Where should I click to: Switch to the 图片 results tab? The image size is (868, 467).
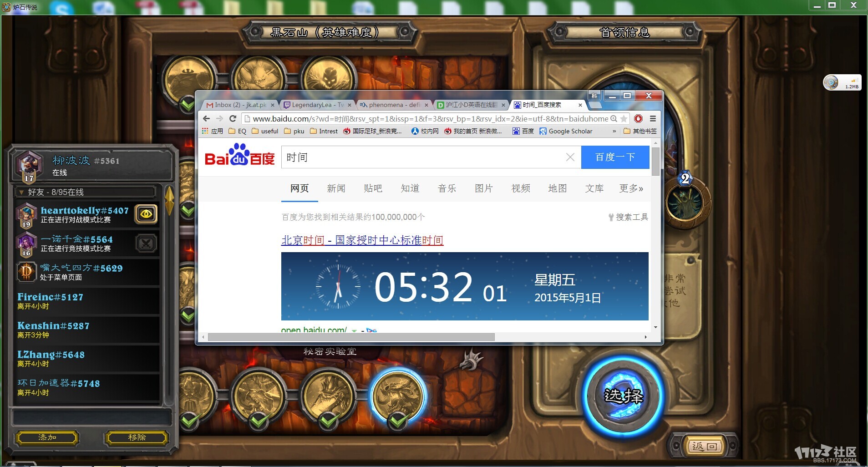click(483, 188)
